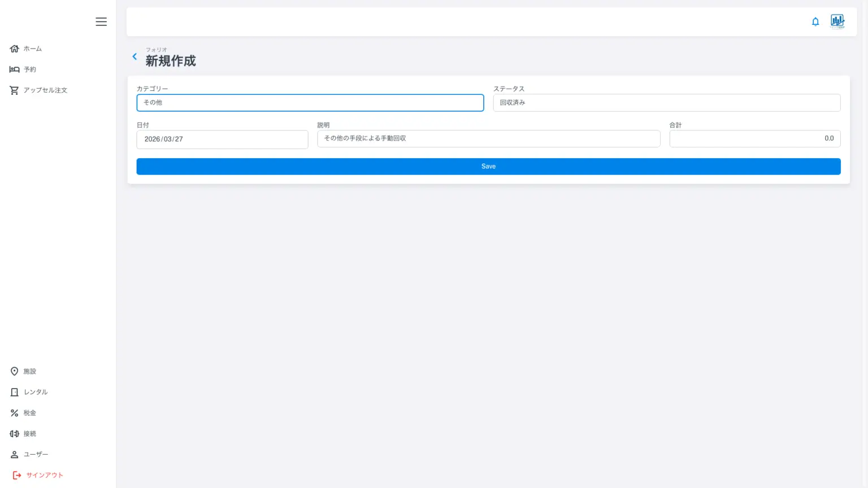Open アップセル注文 menu item
The width and height of the screenshot is (868, 488).
45,90
